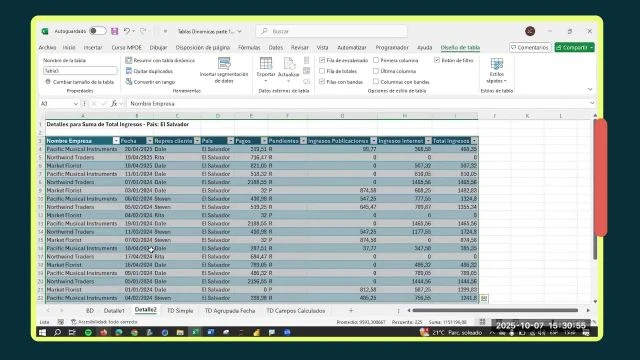Enable Primera columna checkbox

click(376, 60)
